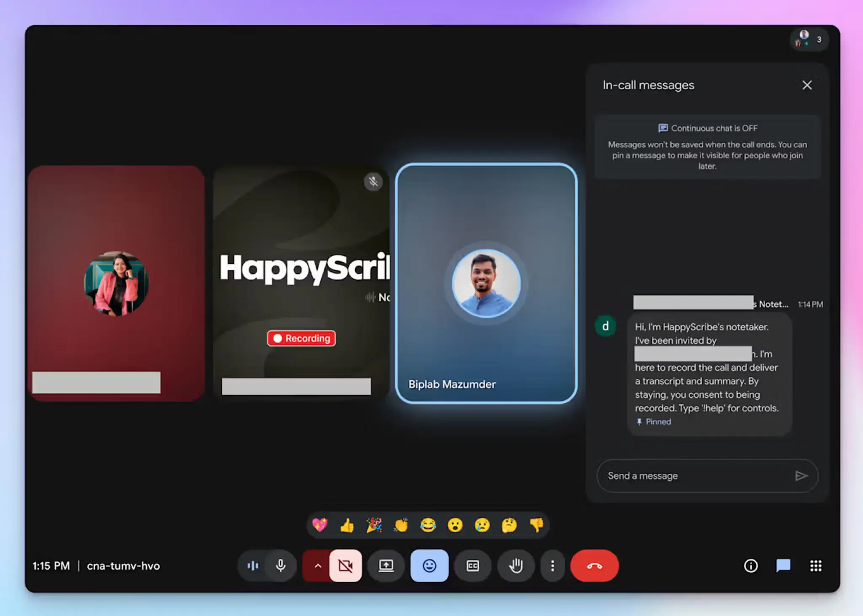Turn on the camera
The image size is (863, 616).
tap(345, 566)
